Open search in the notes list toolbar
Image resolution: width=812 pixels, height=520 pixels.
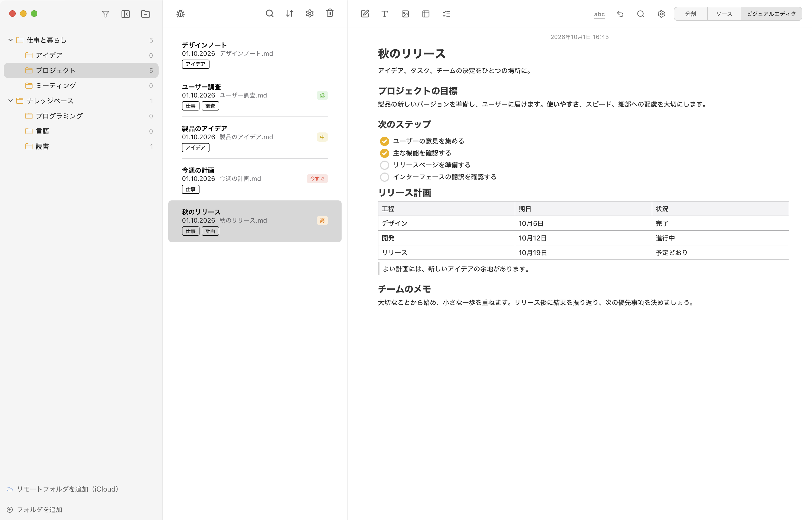[270, 14]
